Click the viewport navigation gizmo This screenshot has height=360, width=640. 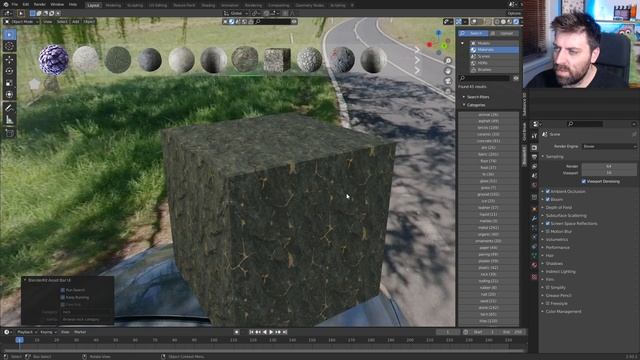click(438, 42)
